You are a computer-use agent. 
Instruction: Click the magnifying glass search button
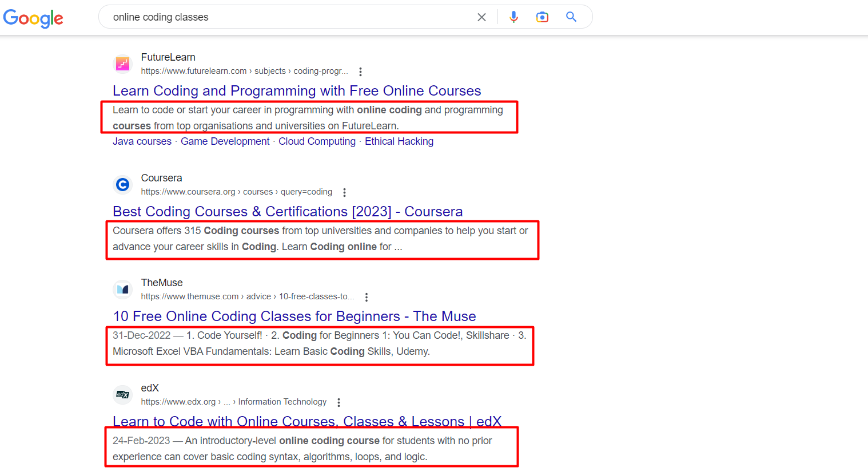point(571,17)
